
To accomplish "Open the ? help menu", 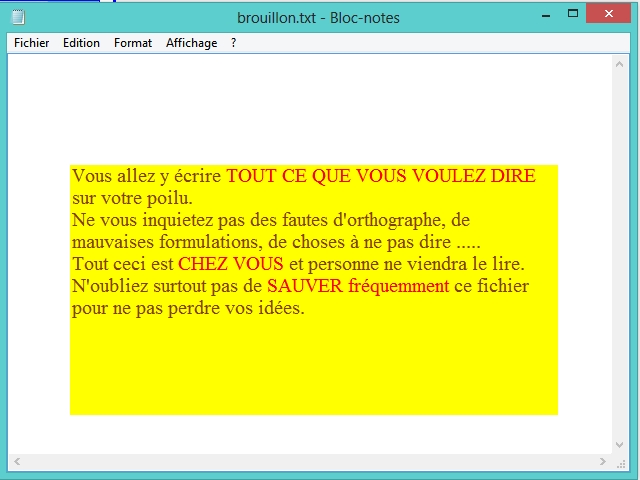I will point(233,43).
